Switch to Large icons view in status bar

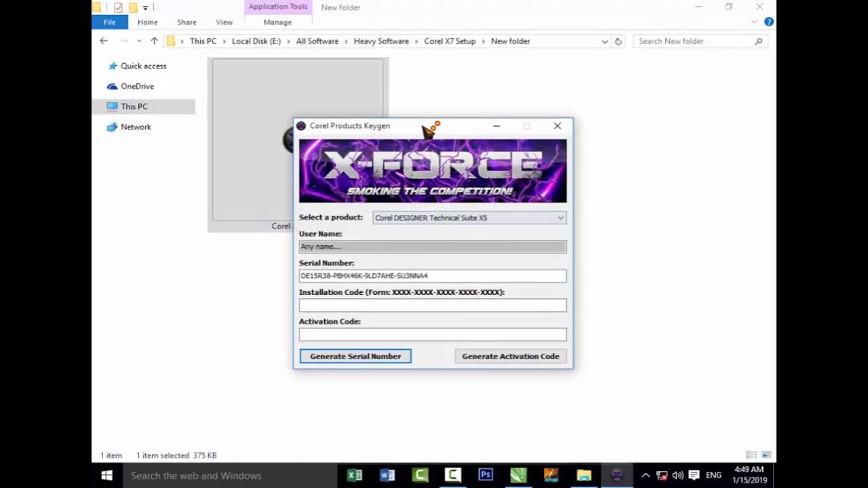(766, 455)
